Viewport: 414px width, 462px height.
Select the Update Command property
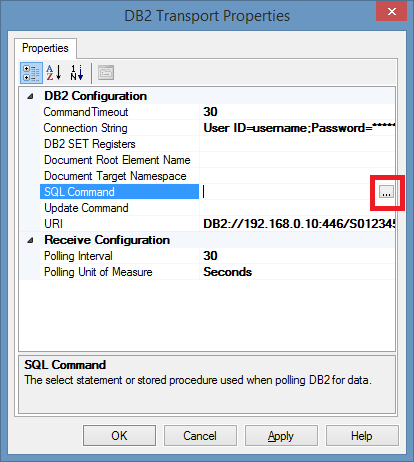120,208
